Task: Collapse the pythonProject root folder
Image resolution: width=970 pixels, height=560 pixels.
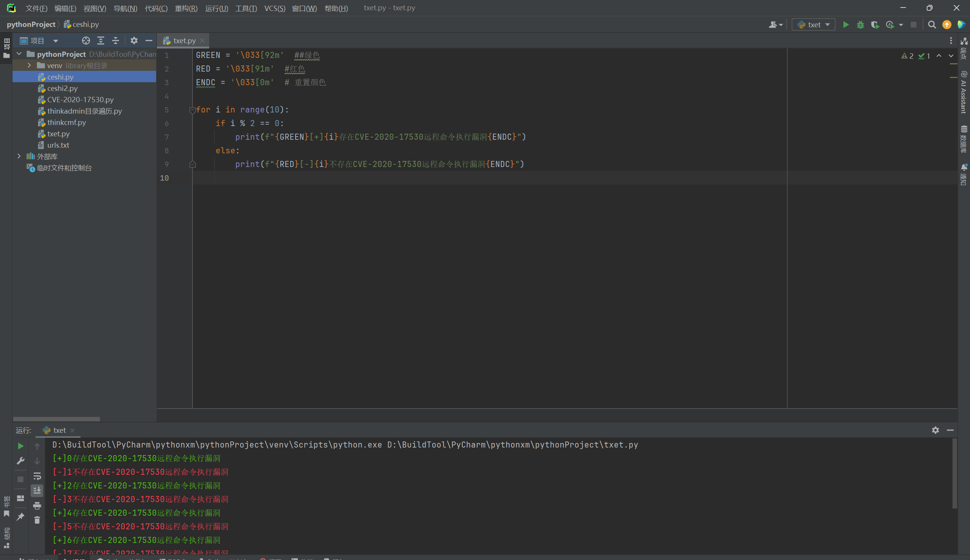Action: pyautogui.click(x=19, y=54)
